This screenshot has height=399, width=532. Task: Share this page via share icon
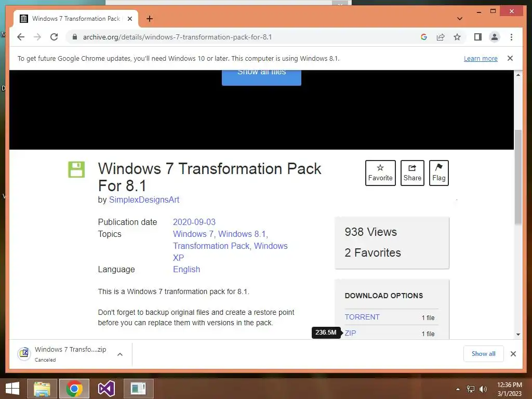pyautogui.click(x=441, y=37)
